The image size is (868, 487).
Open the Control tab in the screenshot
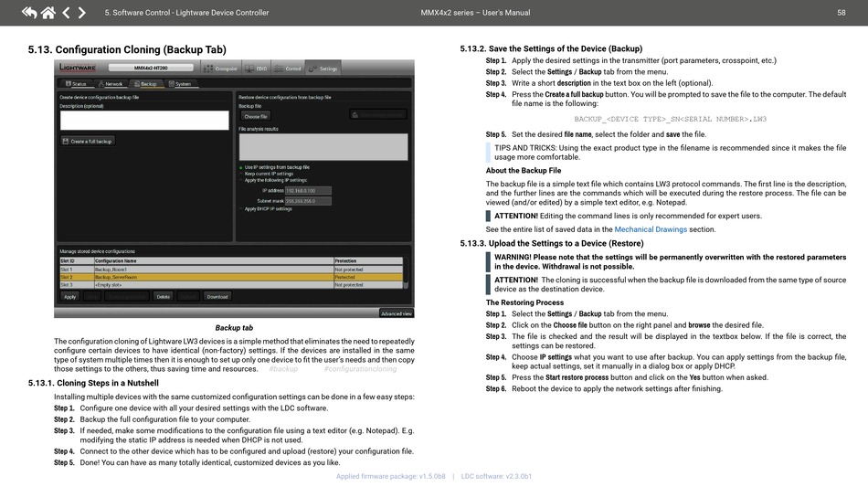click(x=288, y=69)
